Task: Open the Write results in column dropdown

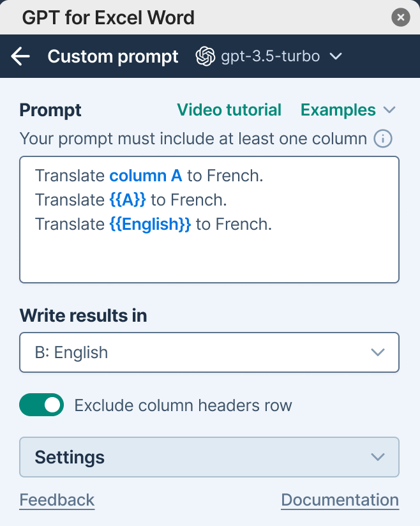Action: click(209, 352)
